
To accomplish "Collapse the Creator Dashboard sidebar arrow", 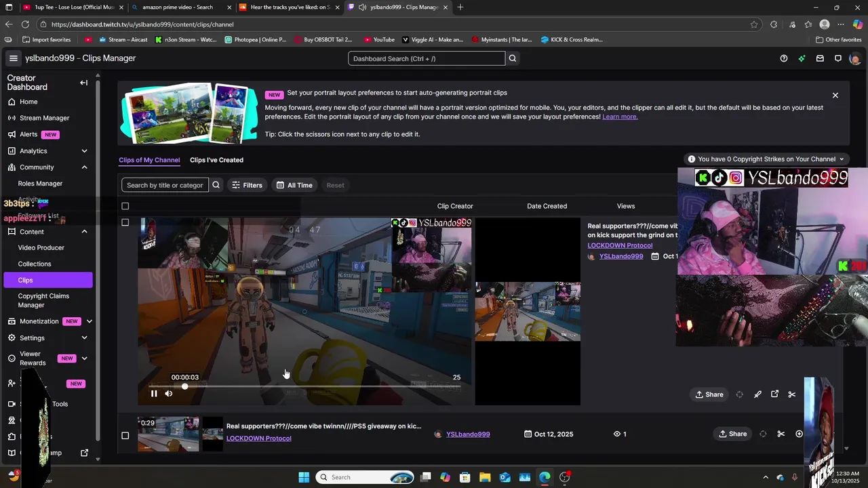I will (83, 83).
